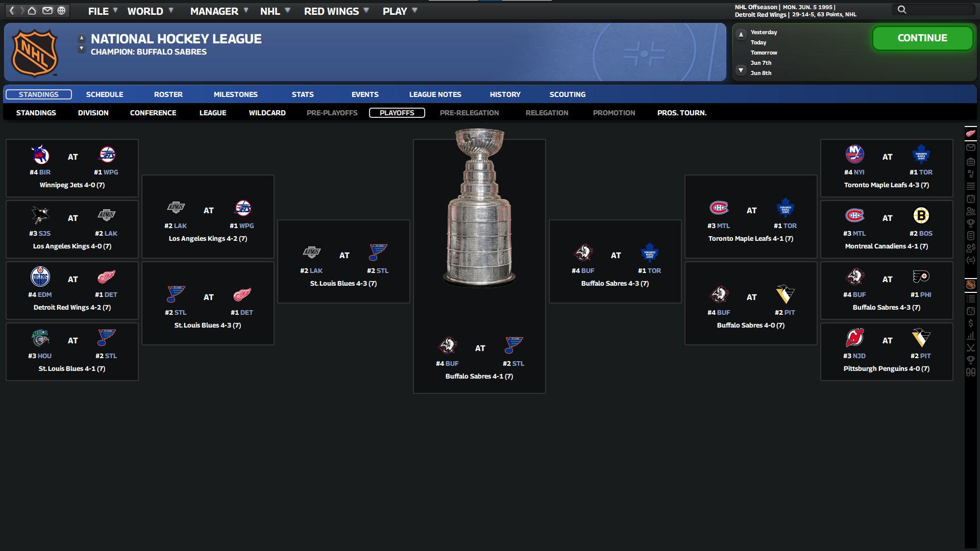980x551 pixels.
Task: Select the WILDCARD standings sub-tab
Action: pos(267,113)
